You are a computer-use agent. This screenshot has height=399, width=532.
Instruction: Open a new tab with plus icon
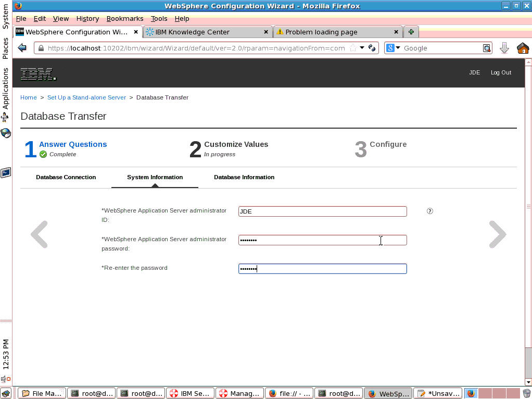pos(411,32)
